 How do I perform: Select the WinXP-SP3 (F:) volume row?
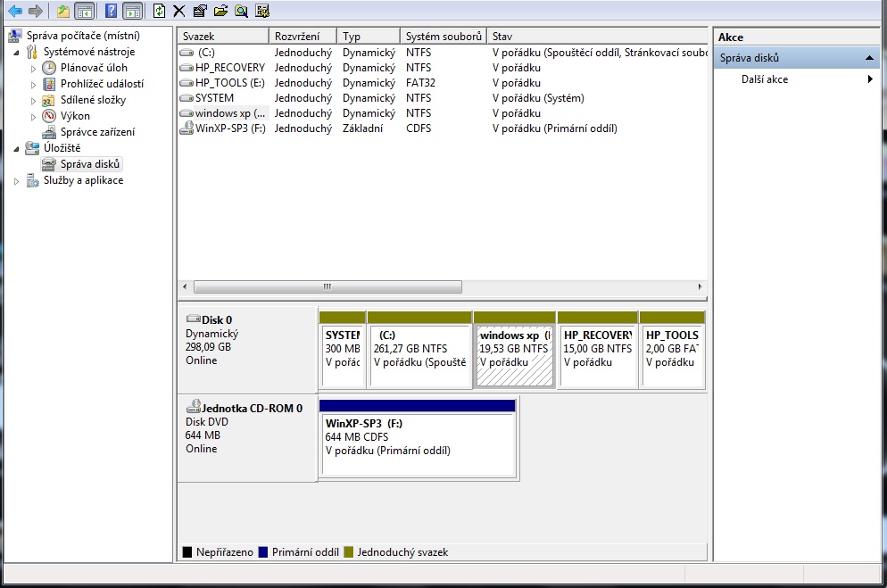(443, 128)
